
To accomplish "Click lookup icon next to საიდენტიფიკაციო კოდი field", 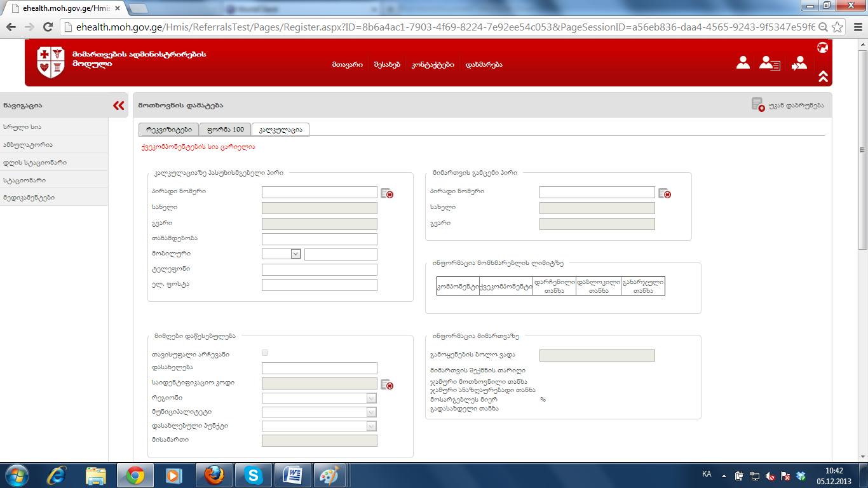I will click(x=387, y=384).
